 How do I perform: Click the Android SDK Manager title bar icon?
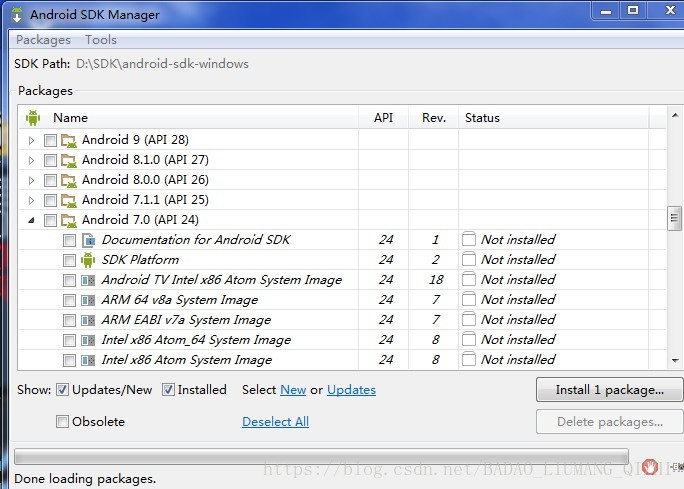coord(17,14)
